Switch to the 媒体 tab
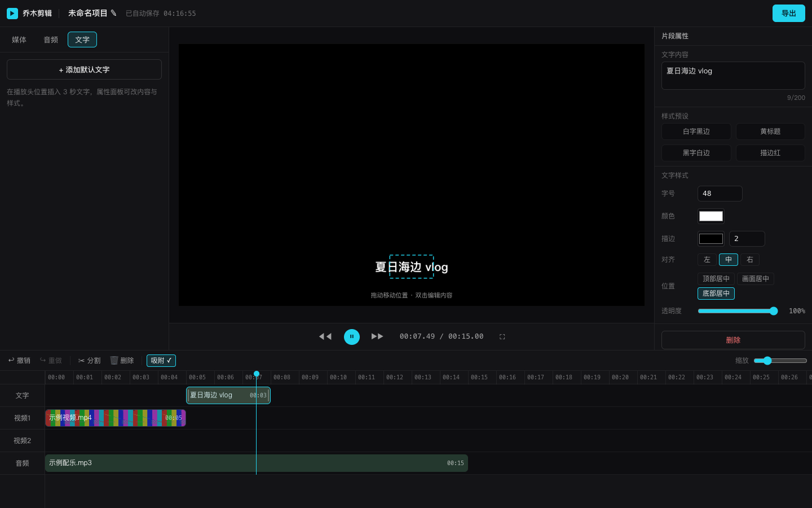 coord(19,40)
